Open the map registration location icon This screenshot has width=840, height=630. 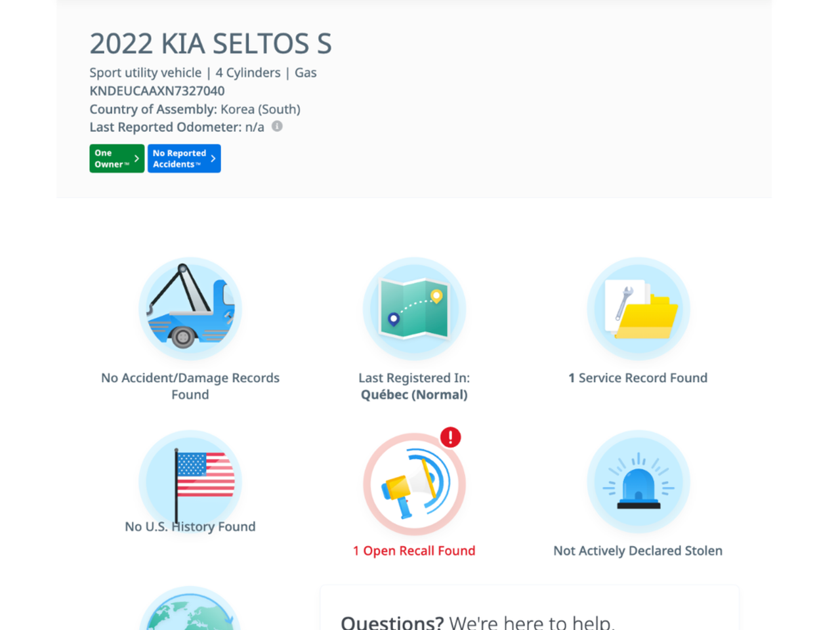414,308
